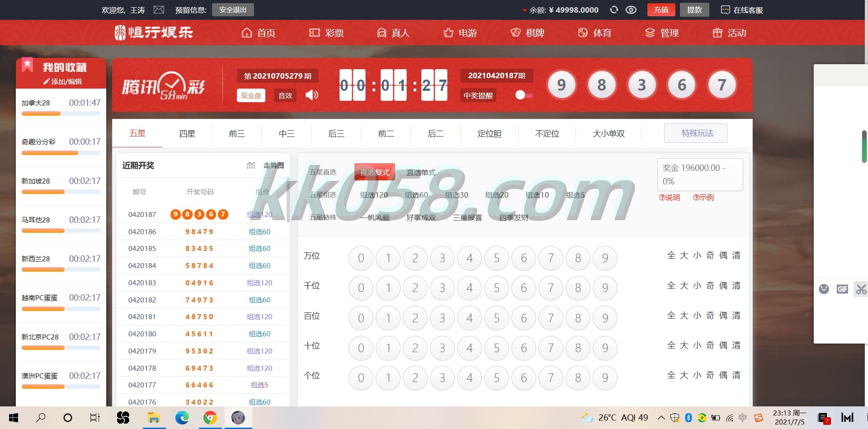Open 活动 promotions menu
868x429 pixels.
729,33
